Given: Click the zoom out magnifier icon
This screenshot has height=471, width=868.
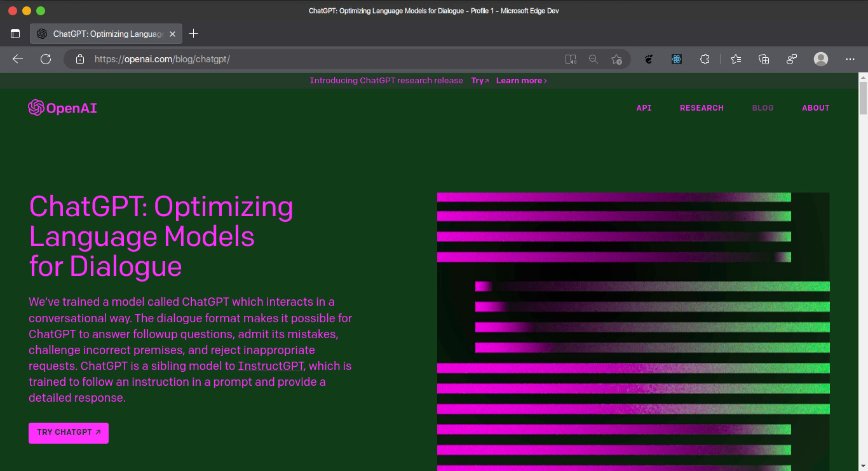Looking at the screenshot, I should click(593, 59).
